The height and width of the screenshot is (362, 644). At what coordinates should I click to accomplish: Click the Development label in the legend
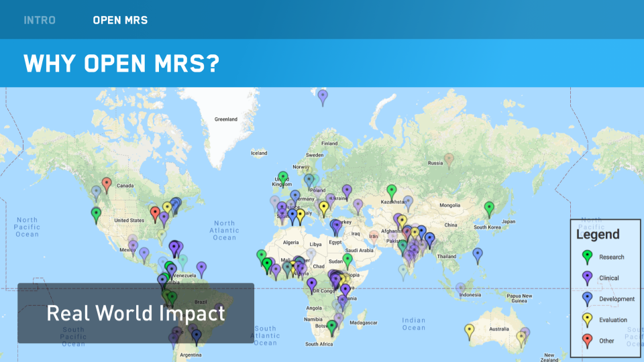click(617, 299)
